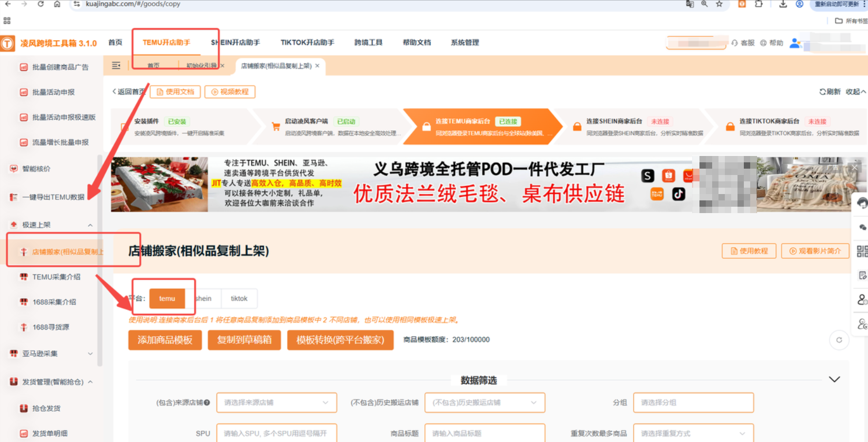The width and height of the screenshot is (868, 442).
Task: Collapse the steps panel with 收起
Action: [856, 91]
